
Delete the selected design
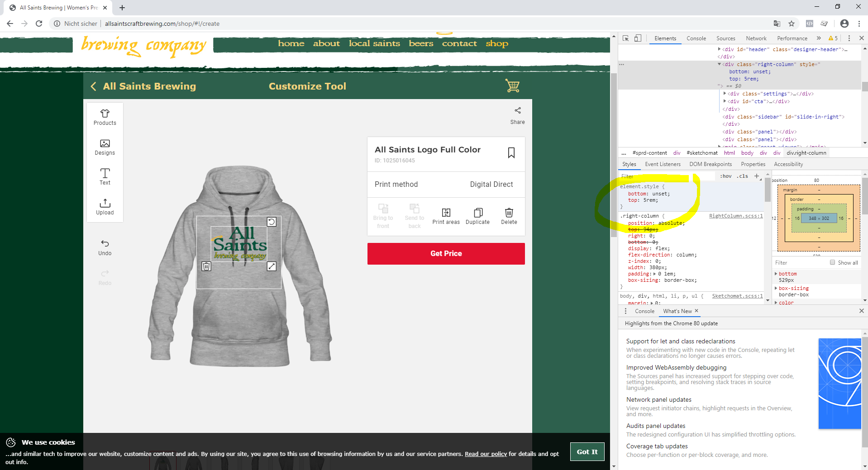tap(509, 216)
